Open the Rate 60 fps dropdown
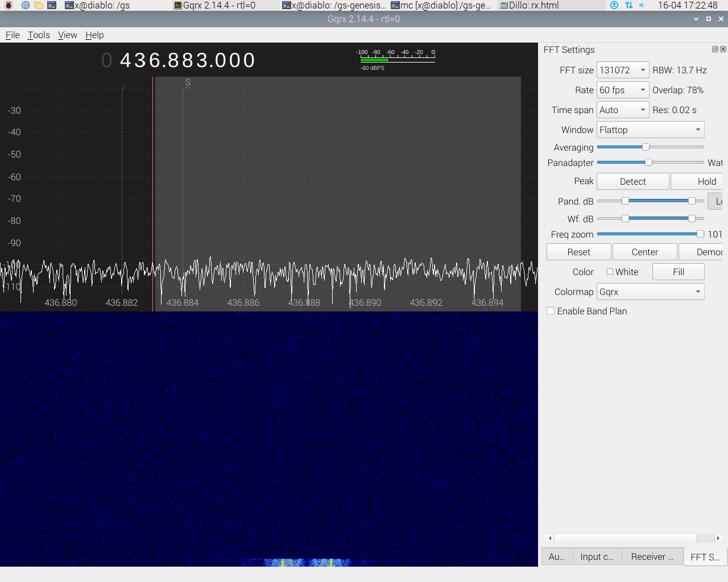The width and height of the screenshot is (728, 582). [x=623, y=90]
